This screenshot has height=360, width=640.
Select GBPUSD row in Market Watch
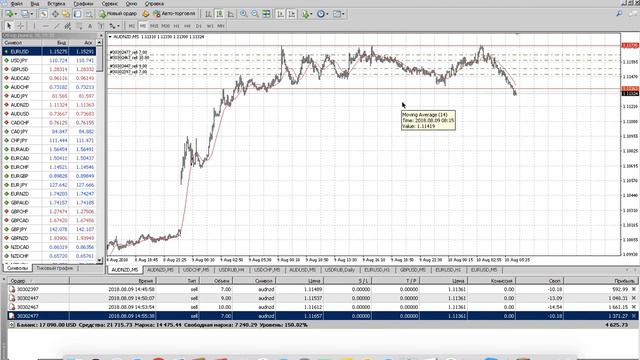pos(49,69)
